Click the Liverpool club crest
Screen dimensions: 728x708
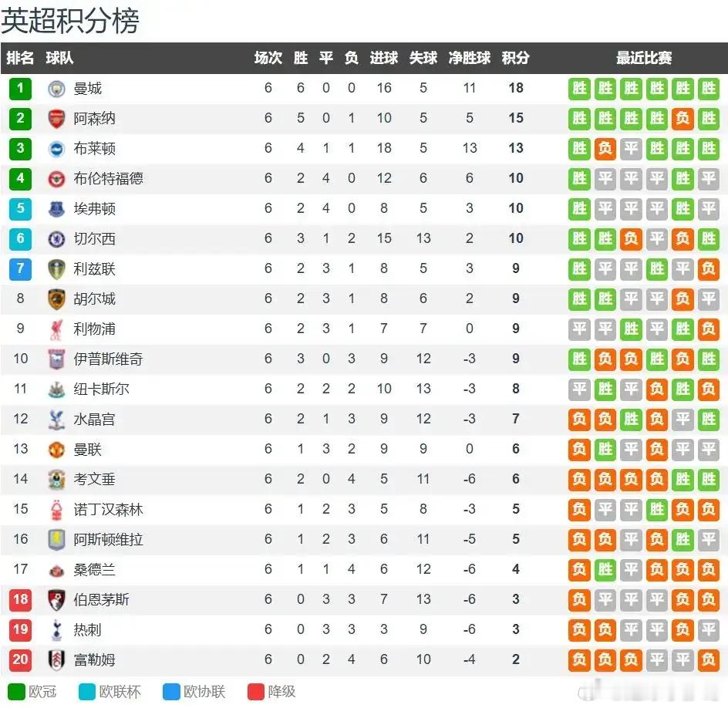[56, 329]
